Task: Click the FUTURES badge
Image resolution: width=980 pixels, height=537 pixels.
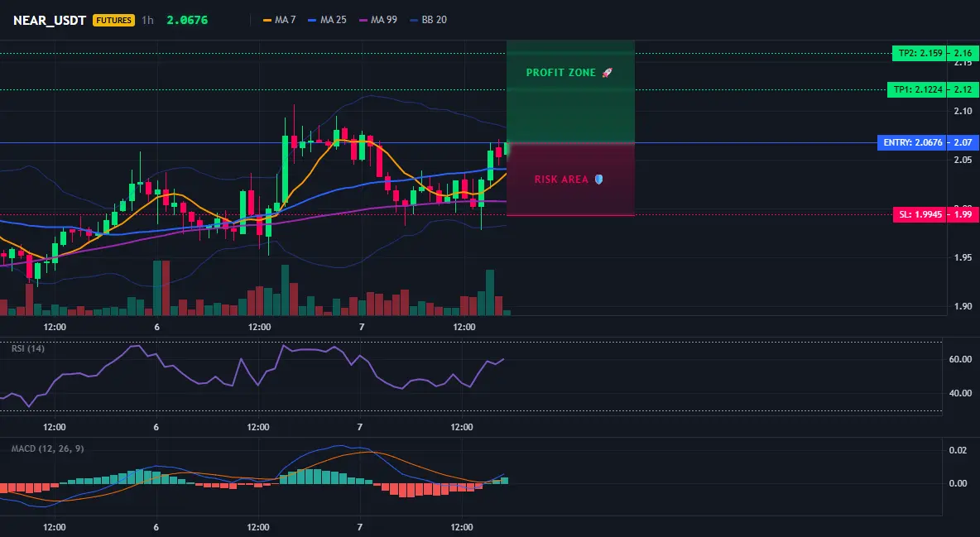Action: pos(113,20)
